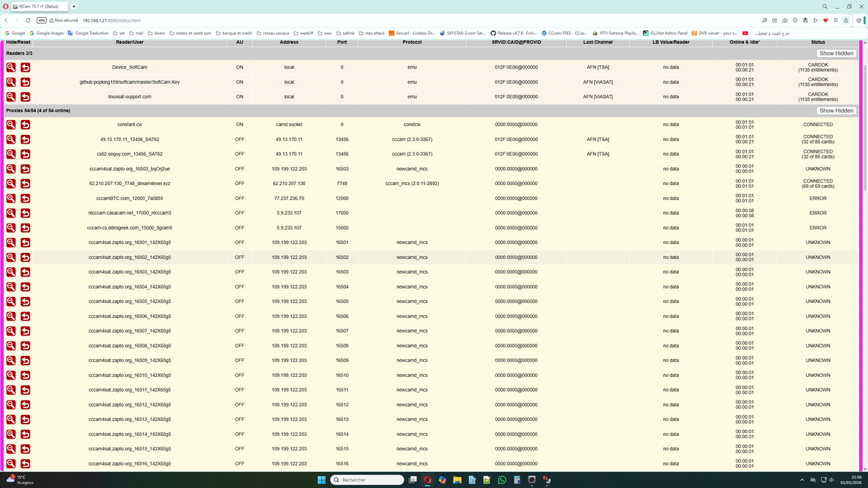The image size is (868, 488).
Task: Click the magnifier icon for cccam4sat.zapto.org_16501_142X65g5 row
Action: click(11, 243)
